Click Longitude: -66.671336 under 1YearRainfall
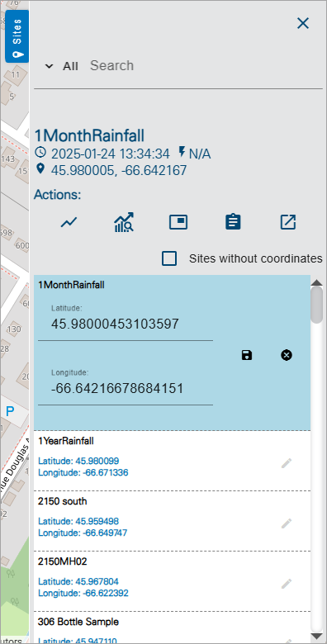Screen dimensions: 327x644 pyautogui.click(x=83, y=473)
